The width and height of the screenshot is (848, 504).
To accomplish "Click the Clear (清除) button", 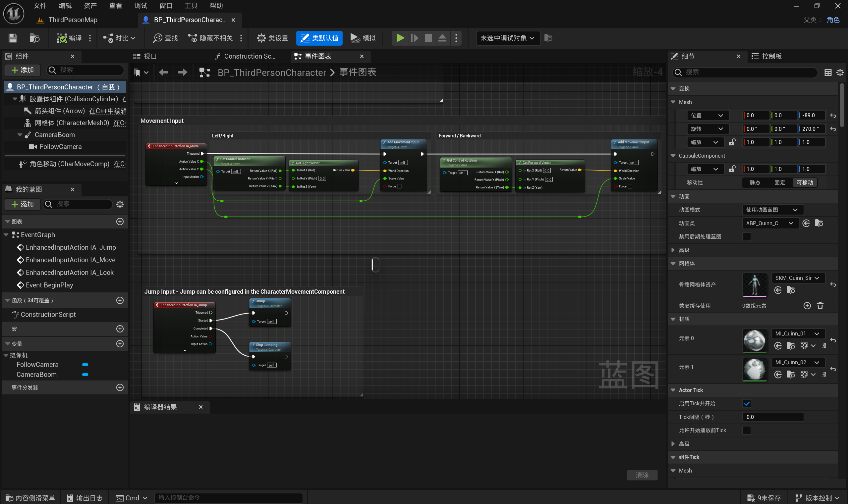I will click(x=642, y=475).
